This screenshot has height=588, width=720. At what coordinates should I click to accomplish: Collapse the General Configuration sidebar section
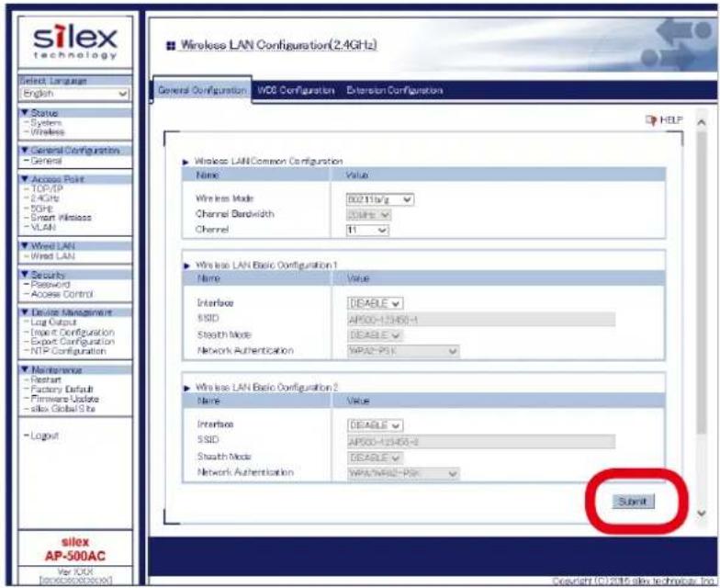point(75,151)
